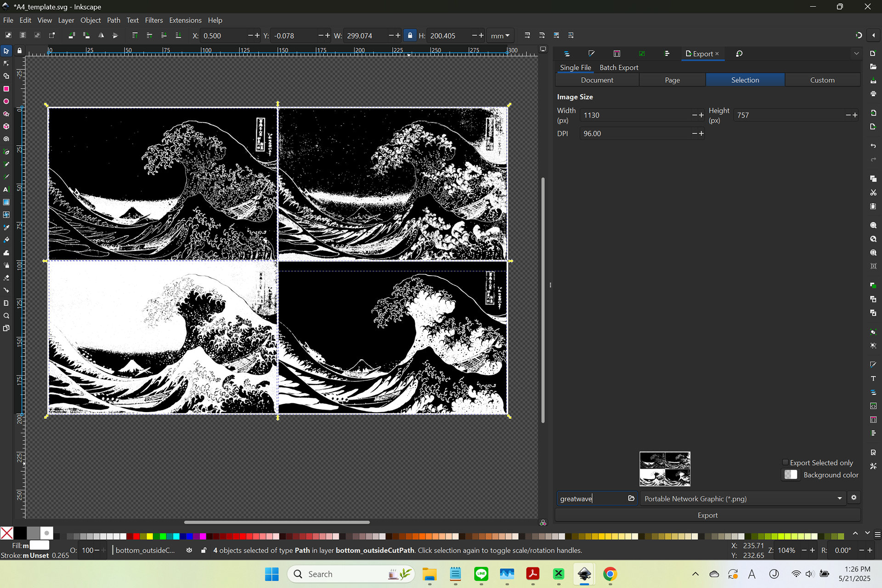
Task: Open Portable Network Graphic format dropdown
Action: point(742,498)
